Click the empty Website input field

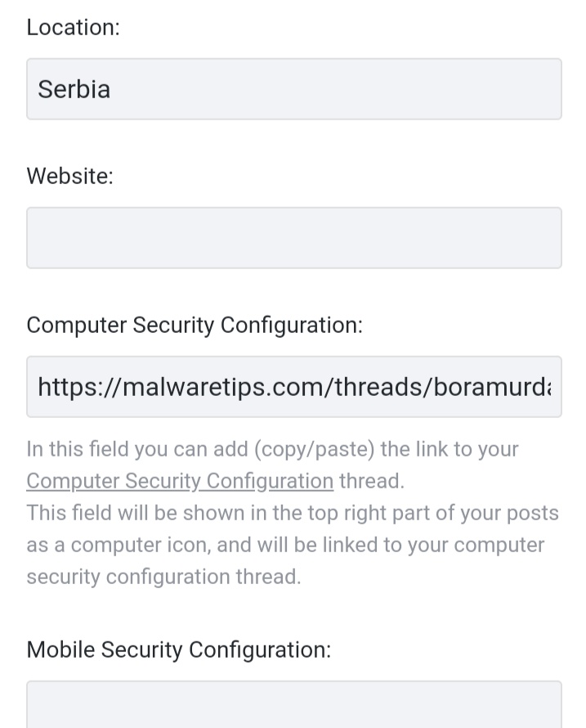[293, 238]
